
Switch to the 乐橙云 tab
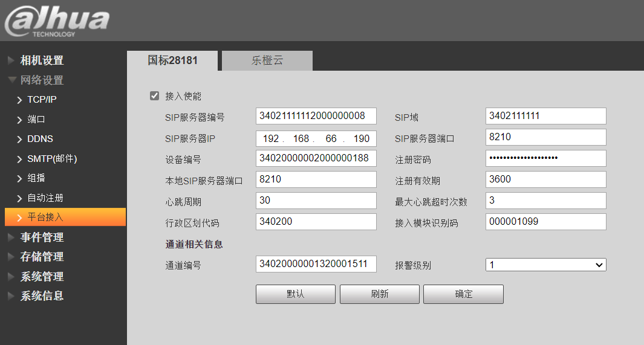267,60
